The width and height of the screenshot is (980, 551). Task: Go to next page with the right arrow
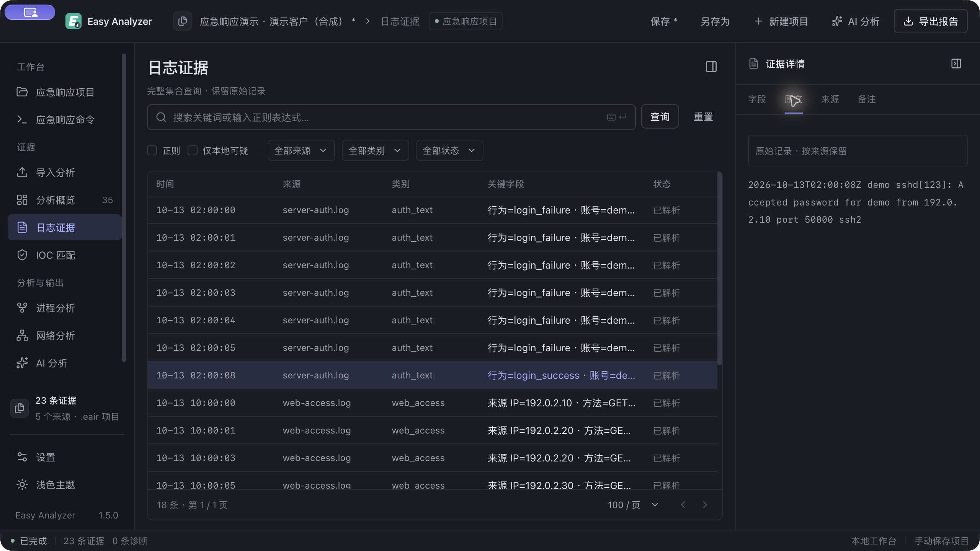tap(705, 505)
